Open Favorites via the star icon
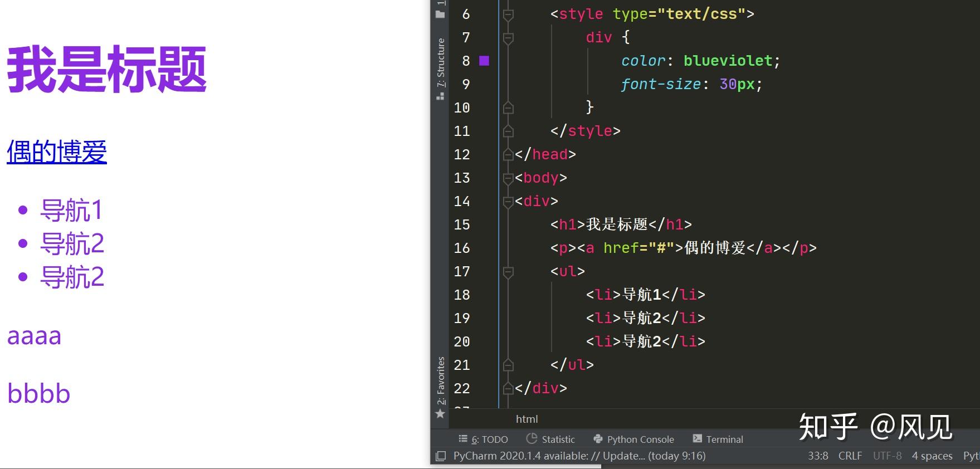The width and height of the screenshot is (980, 469). point(440,414)
